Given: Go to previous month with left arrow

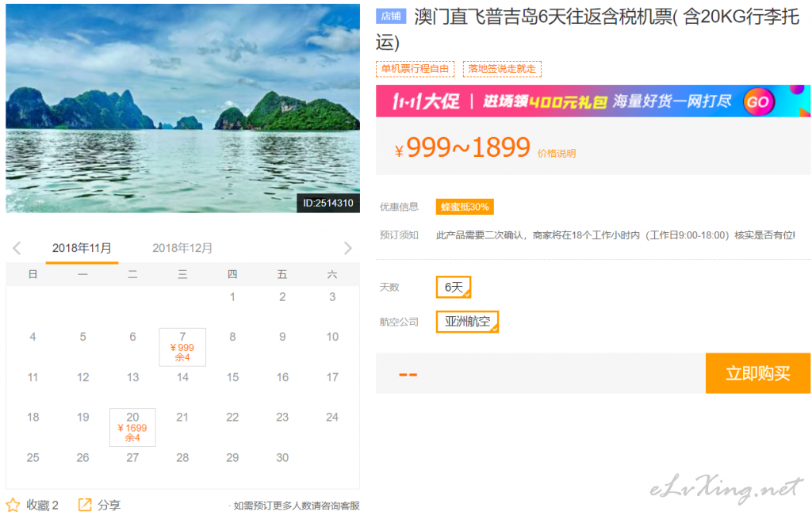Looking at the screenshot, I should (x=17, y=248).
